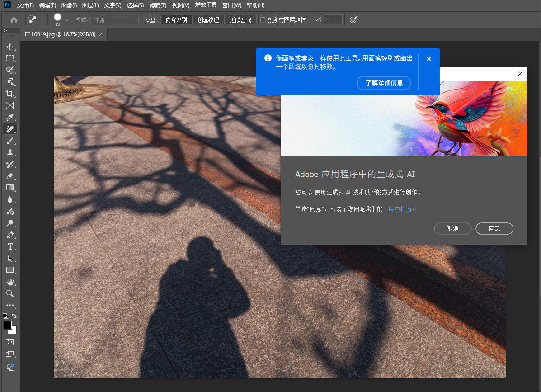This screenshot has width=541, height=392.
Task: Select the Frame tool
Action: click(10, 105)
